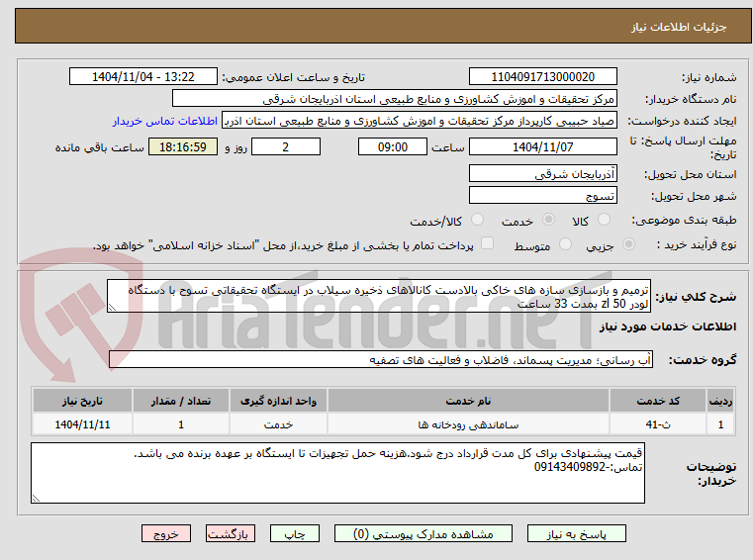
Task: Click the deadline date field 1404/11/07
Action: [542, 147]
